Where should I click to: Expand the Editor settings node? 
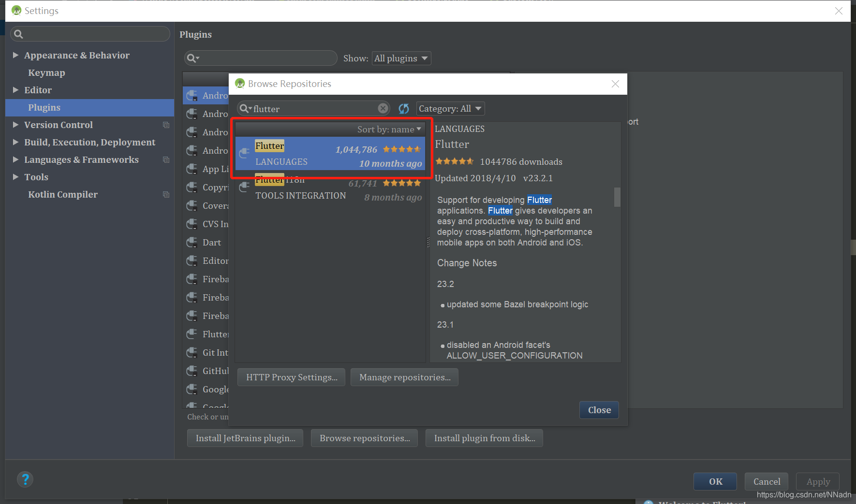click(15, 90)
